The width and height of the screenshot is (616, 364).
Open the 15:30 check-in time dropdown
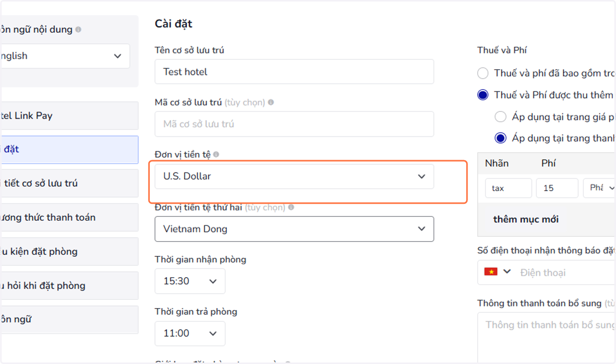pyautogui.click(x=190, y=281)
